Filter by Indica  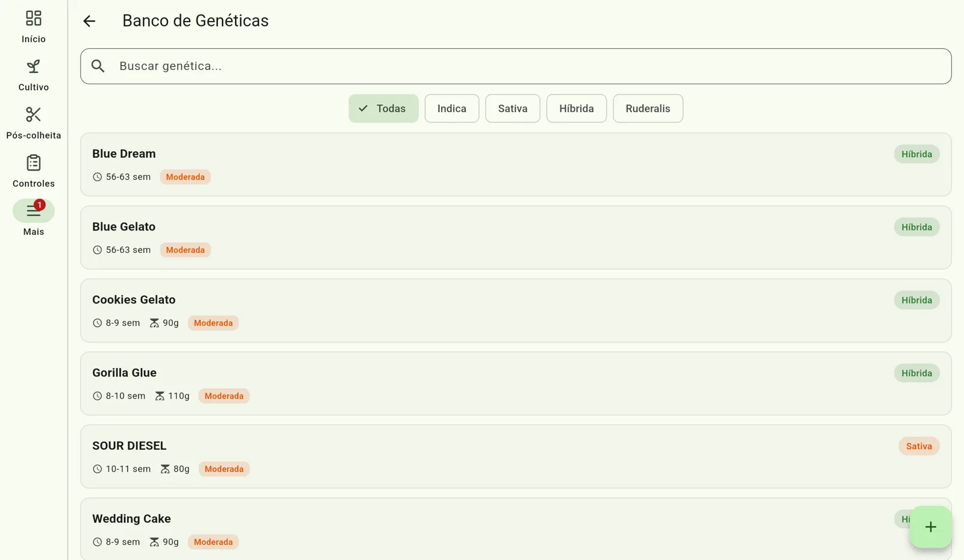pos(452,108)
